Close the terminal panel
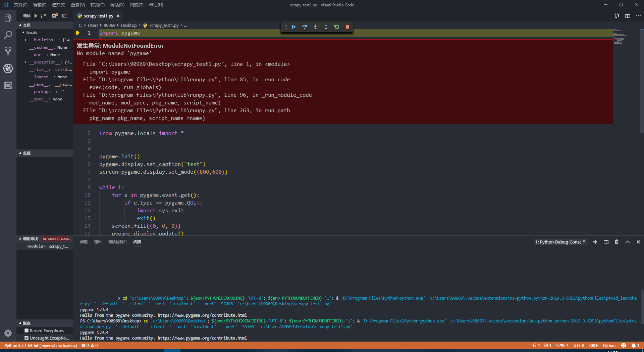The image size is (644, 352). coord(638,242)
